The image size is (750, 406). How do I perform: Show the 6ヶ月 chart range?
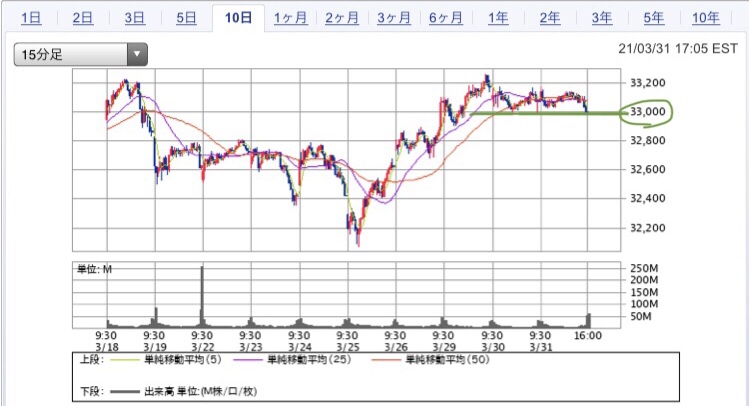click(x=446, y=18)
